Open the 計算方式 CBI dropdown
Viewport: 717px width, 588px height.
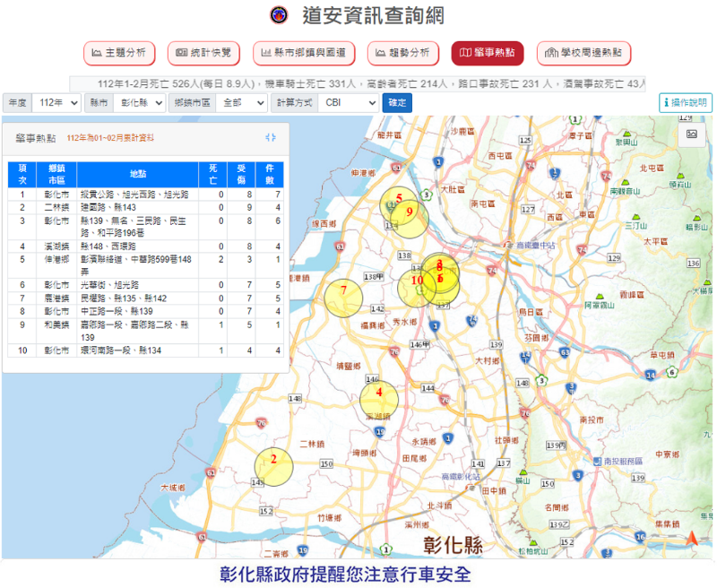[x=348, y=103]
